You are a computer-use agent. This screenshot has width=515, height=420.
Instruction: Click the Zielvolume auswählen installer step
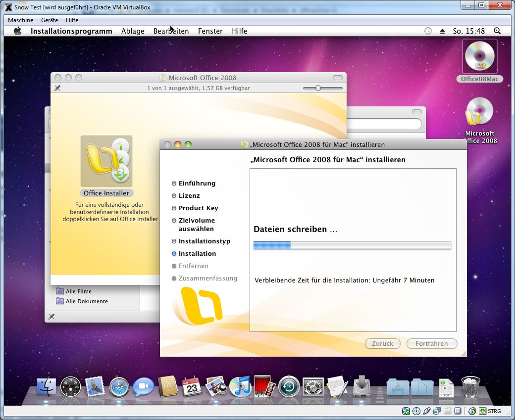pos(194,225)
